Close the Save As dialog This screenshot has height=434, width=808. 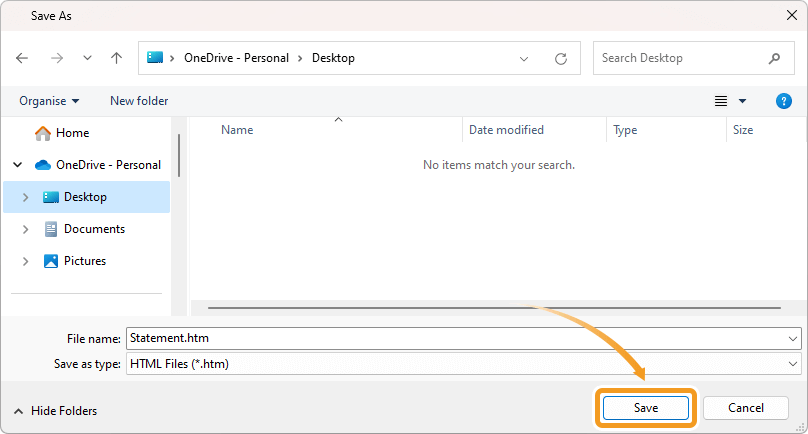[792, 15]
